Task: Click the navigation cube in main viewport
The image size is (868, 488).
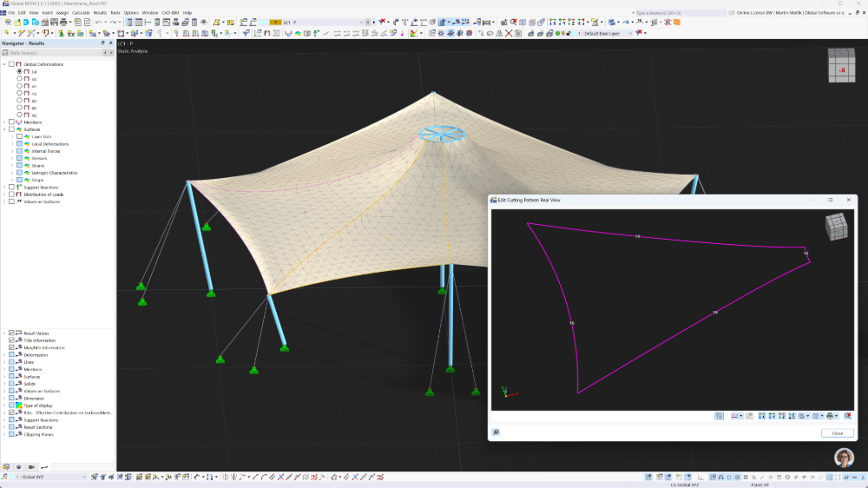Action: 841,65
